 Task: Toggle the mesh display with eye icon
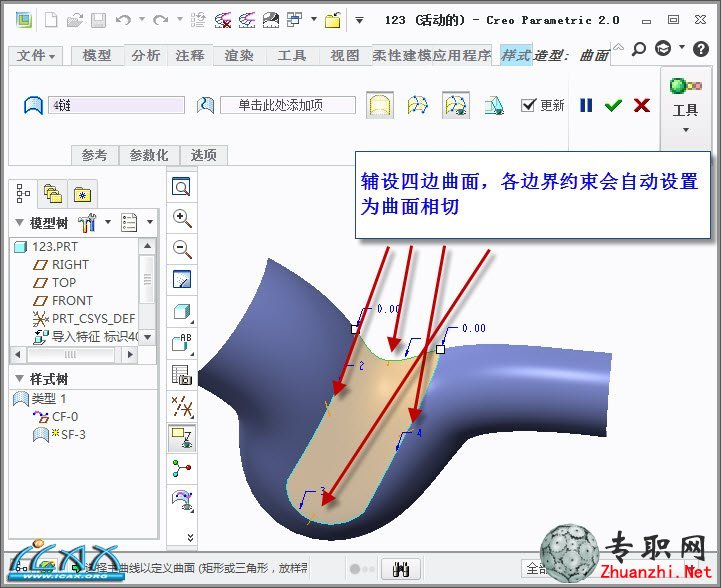pyautogui.click(x=456, y=105)
